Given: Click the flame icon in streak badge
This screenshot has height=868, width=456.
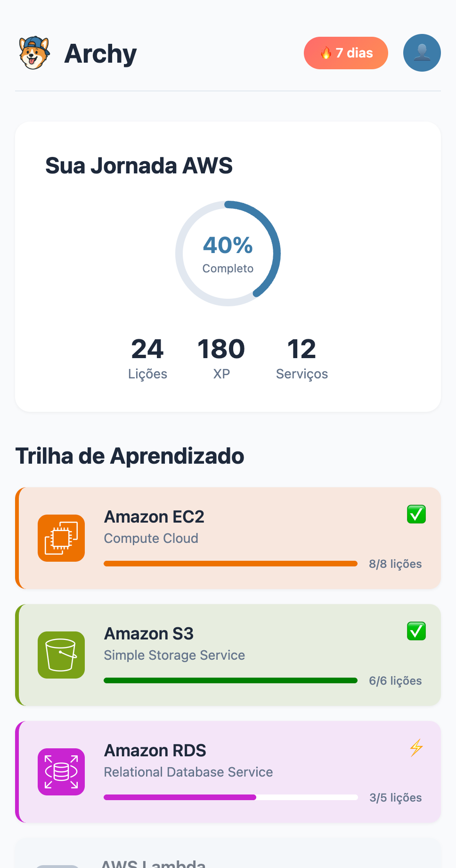Looking at the screenshot, I should [x=326, y=53].
